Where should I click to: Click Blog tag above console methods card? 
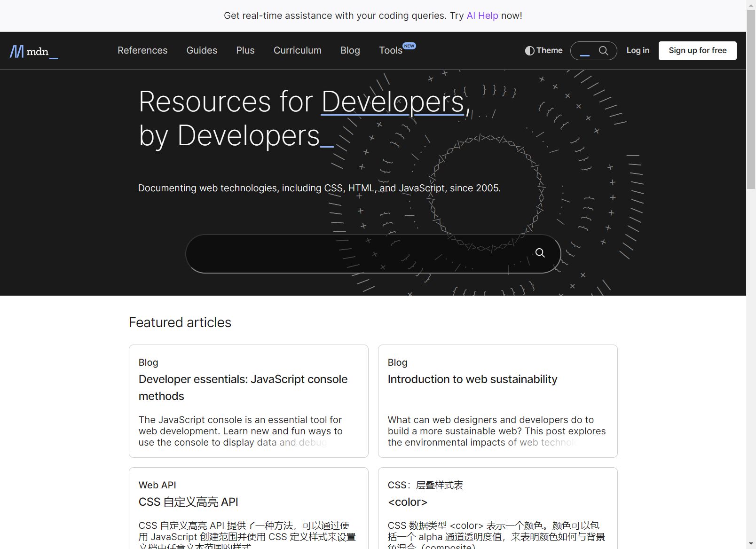[x=149, y=362]
